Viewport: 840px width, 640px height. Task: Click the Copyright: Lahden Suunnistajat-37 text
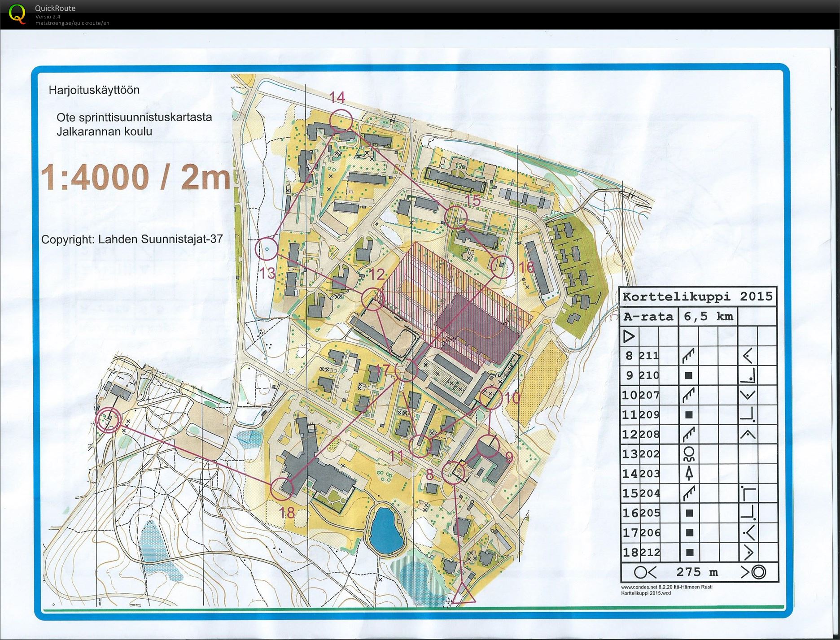coord(132,239)
